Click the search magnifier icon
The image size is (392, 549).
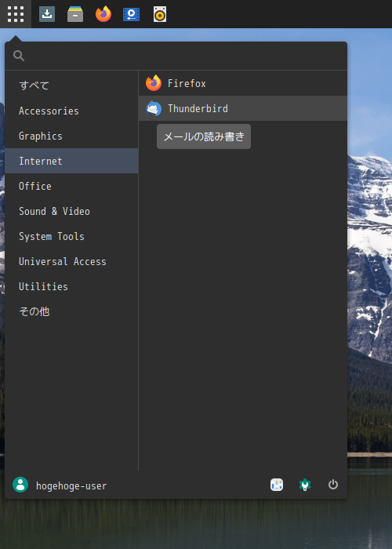click(19, 56)
